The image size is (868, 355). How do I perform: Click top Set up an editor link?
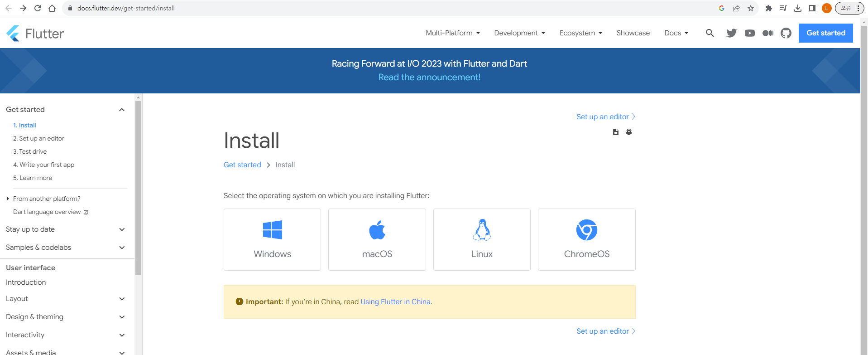coord(606,117)
